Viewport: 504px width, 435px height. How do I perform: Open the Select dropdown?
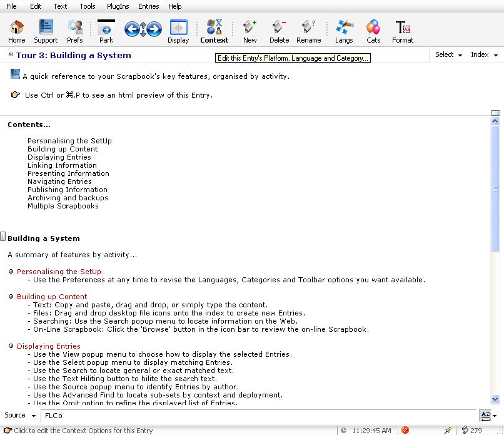coord(449,54)
